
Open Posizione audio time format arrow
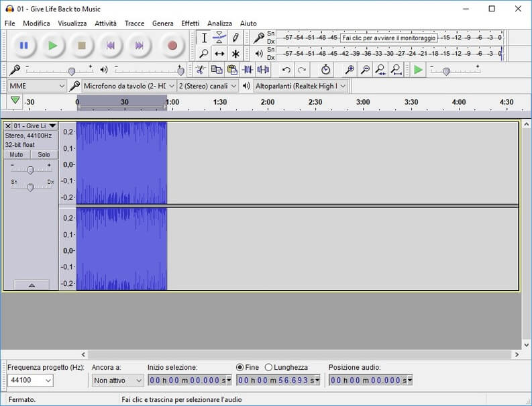(x=410, y=380)
